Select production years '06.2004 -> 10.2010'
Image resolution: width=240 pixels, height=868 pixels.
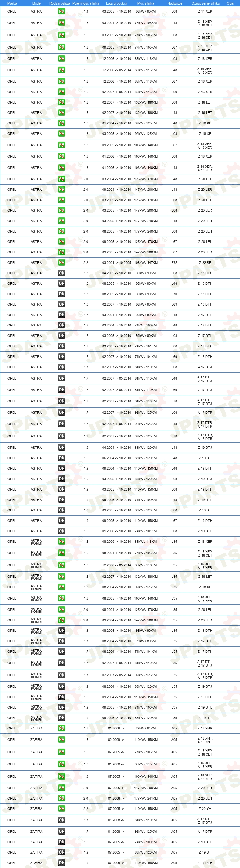point(116,458)
